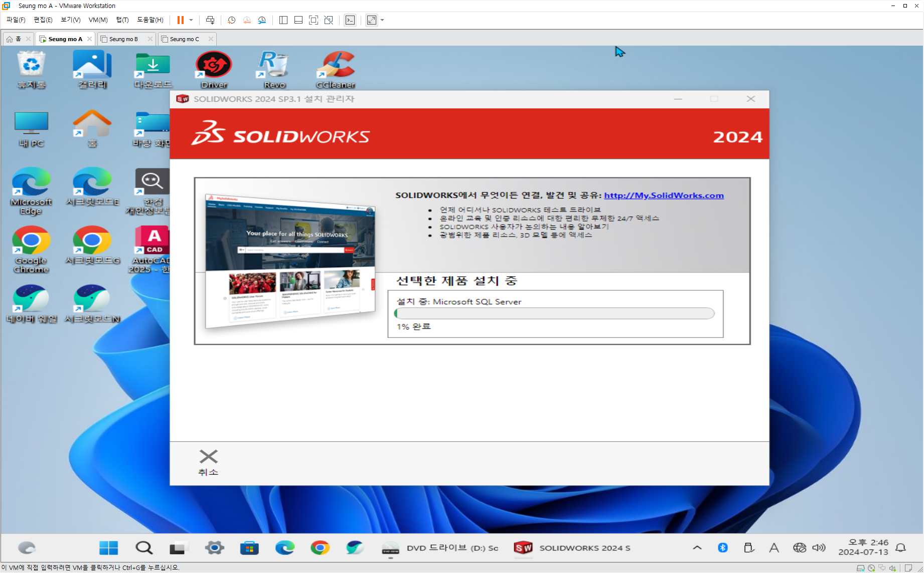Viewport: 924px width, 573px height.
Task: Focus SOLIDWORKS 2024 taskbar button
Action: [x=572, y=548]
